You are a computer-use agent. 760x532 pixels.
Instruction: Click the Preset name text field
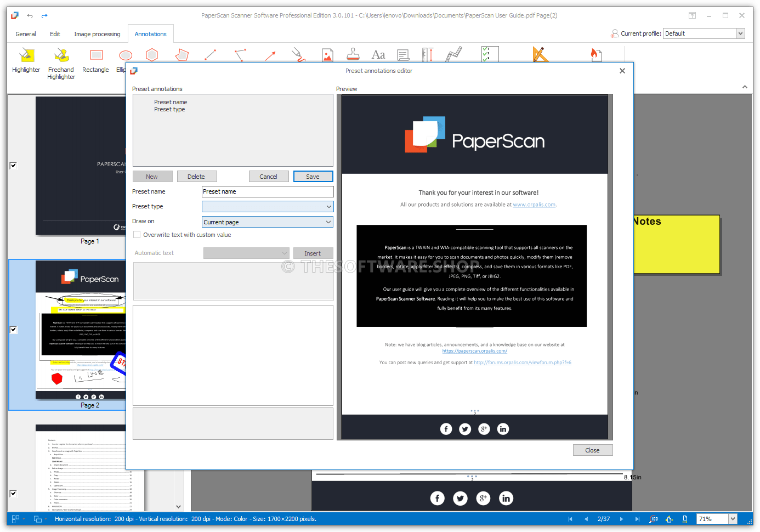click(x=268, y=191)
